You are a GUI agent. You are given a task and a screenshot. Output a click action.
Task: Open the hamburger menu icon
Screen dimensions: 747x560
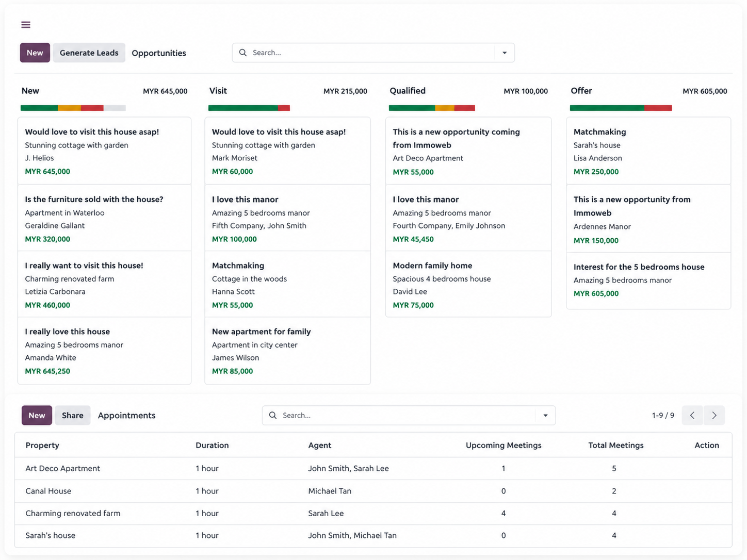coord(26,25)
